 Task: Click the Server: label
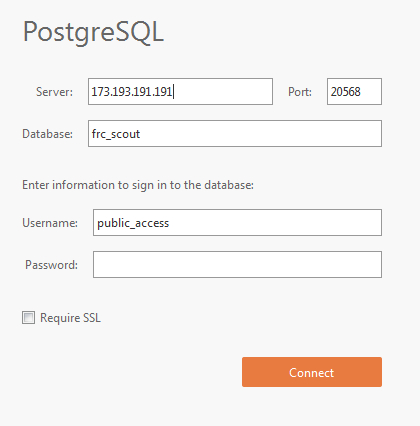click(54, 92)
